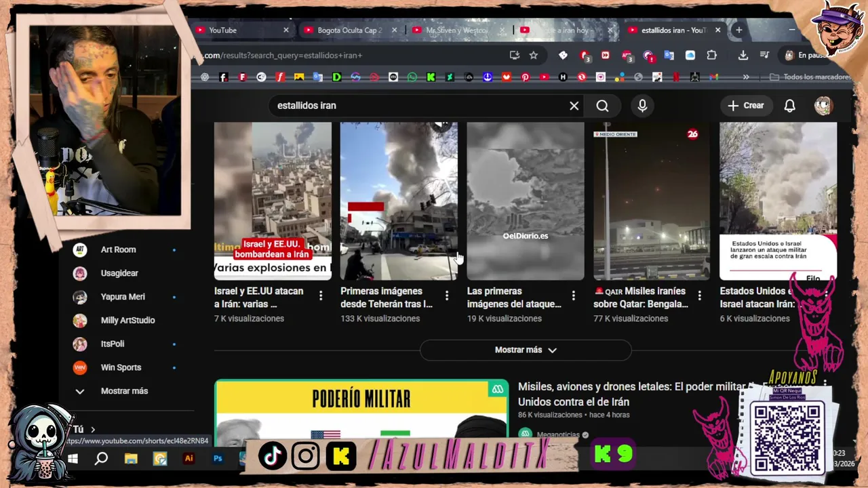This screenshot has height=488, width=868.
Task: Open the Yapura Meri channel
Action: (123, 297)
